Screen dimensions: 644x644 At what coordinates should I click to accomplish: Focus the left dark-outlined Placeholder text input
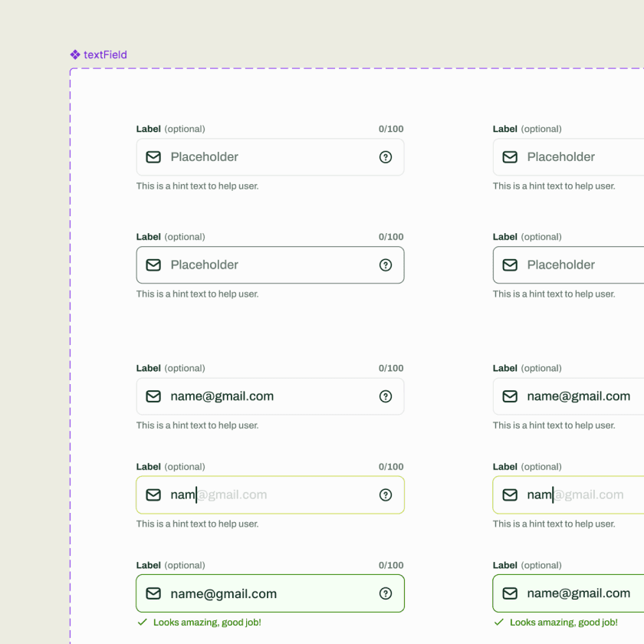(x=270, y=265)
